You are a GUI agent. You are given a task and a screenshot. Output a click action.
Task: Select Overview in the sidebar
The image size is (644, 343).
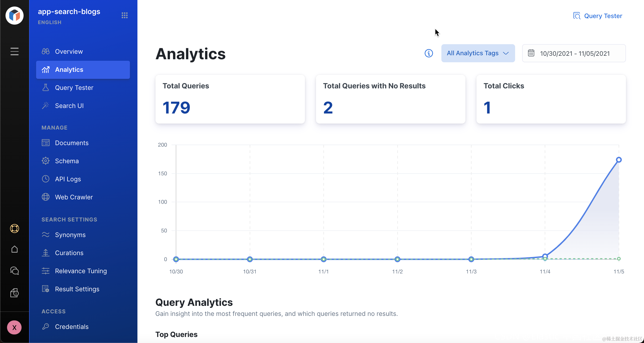[x=69, y=51]
